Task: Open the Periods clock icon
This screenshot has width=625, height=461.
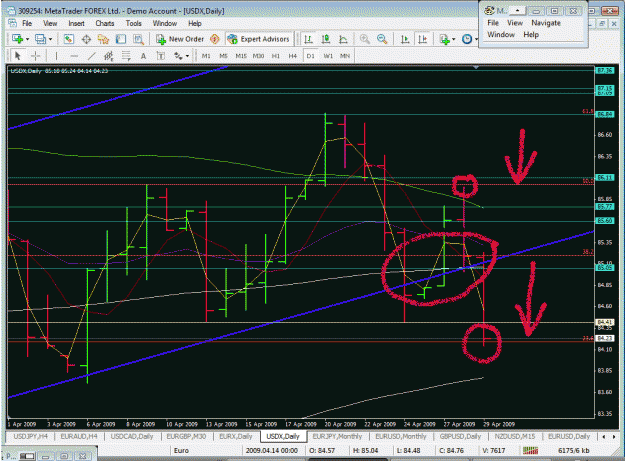Action: [x=467, y=39]
